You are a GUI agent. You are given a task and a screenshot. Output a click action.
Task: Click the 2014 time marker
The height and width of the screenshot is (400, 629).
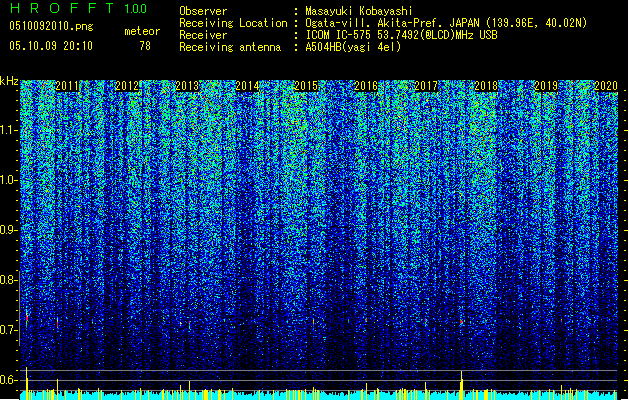247,86
